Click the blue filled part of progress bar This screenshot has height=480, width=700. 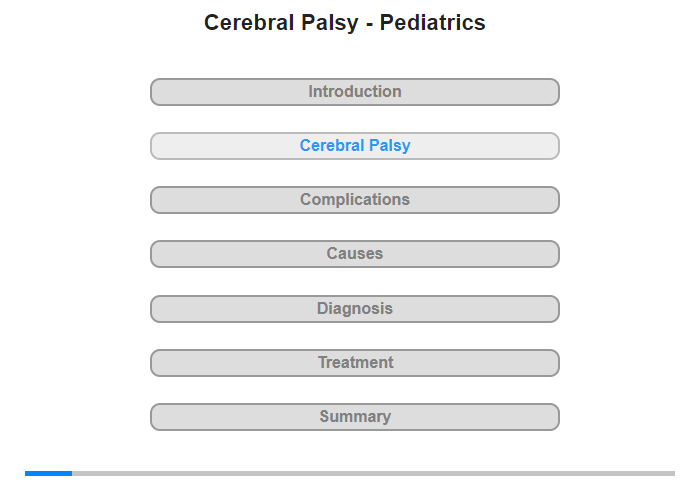48,473
